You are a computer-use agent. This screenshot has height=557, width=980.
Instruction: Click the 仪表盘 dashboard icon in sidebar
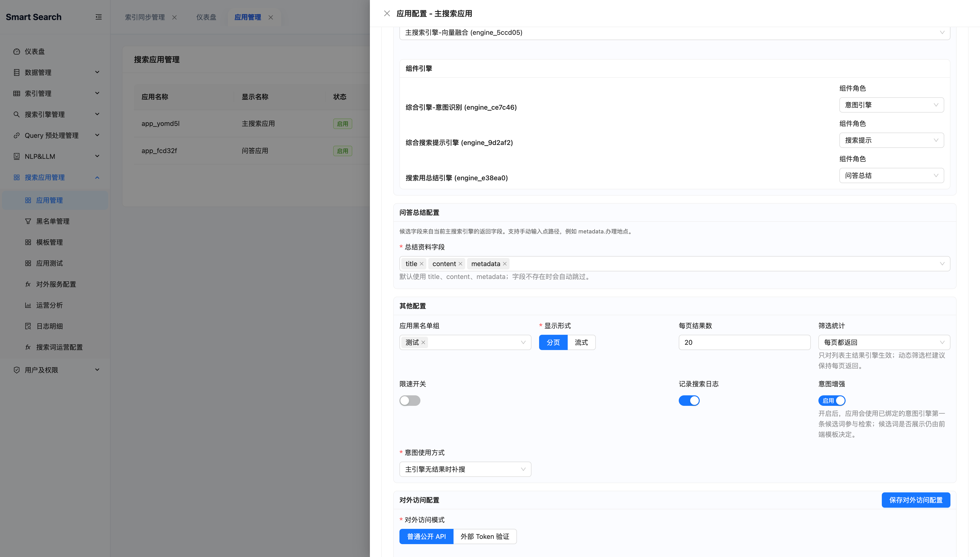click(x=16, y=51)
